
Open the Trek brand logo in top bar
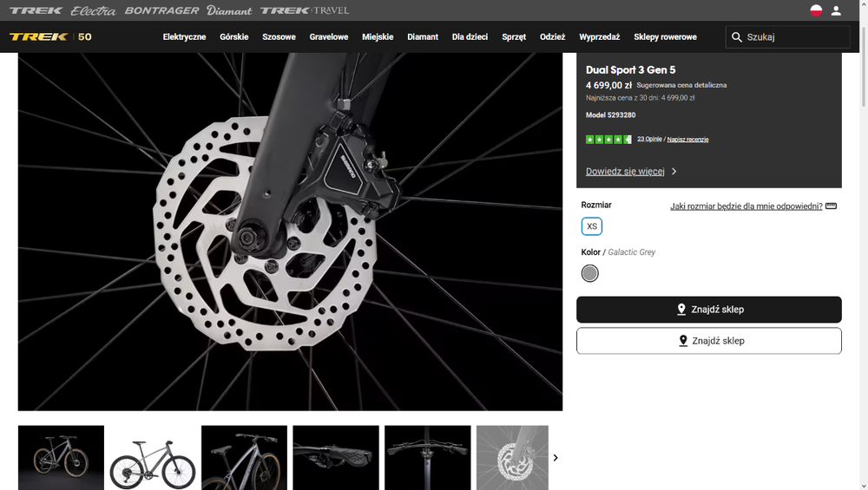pyautogui.click(x=36, y=10)
